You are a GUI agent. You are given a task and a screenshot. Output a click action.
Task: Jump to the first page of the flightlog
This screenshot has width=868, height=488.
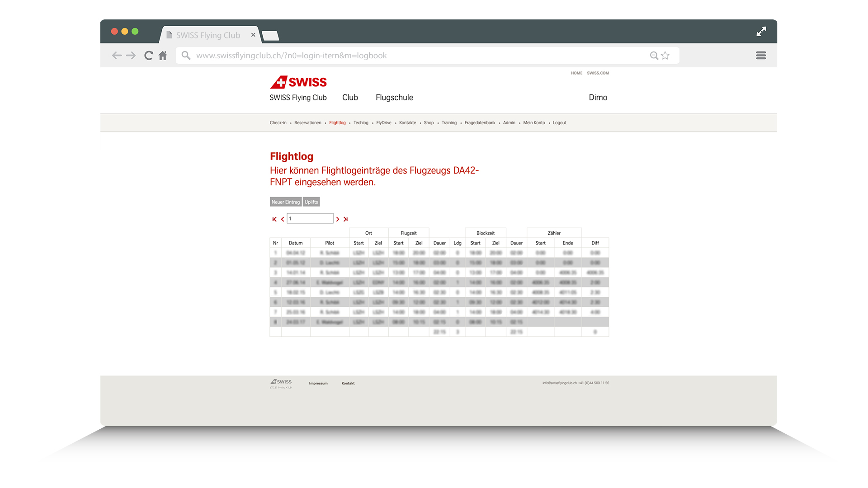tap(274, 219)
